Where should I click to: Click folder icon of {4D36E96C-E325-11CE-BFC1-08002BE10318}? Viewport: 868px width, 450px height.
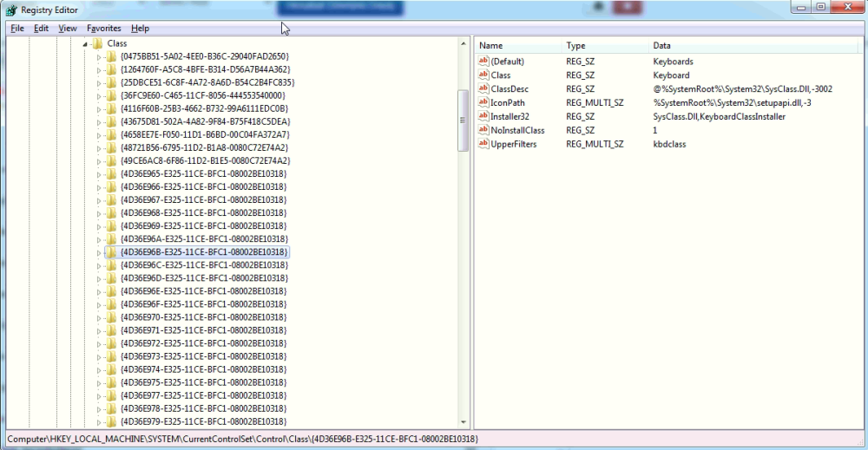[x=111, y=264]
